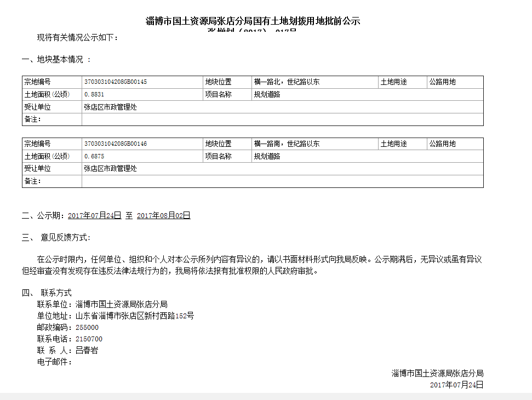Click 张店区市政管理处 in the first table

point(110,107)
